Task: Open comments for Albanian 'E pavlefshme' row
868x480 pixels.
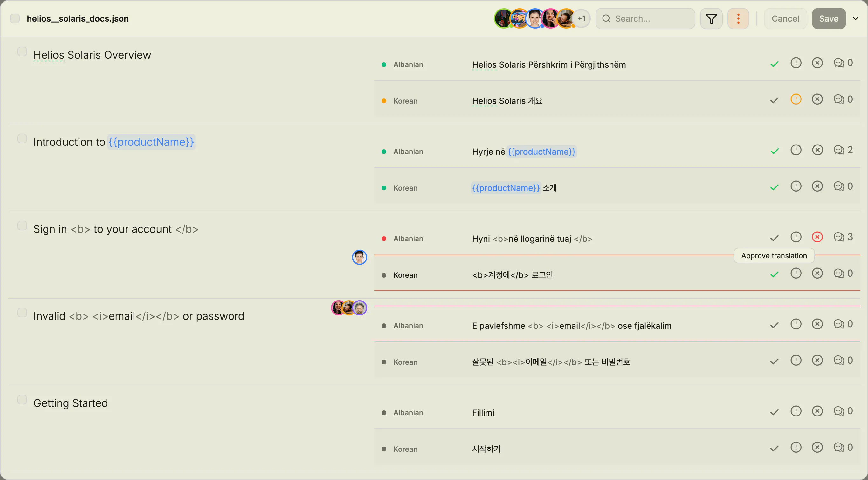Action: 843,324
